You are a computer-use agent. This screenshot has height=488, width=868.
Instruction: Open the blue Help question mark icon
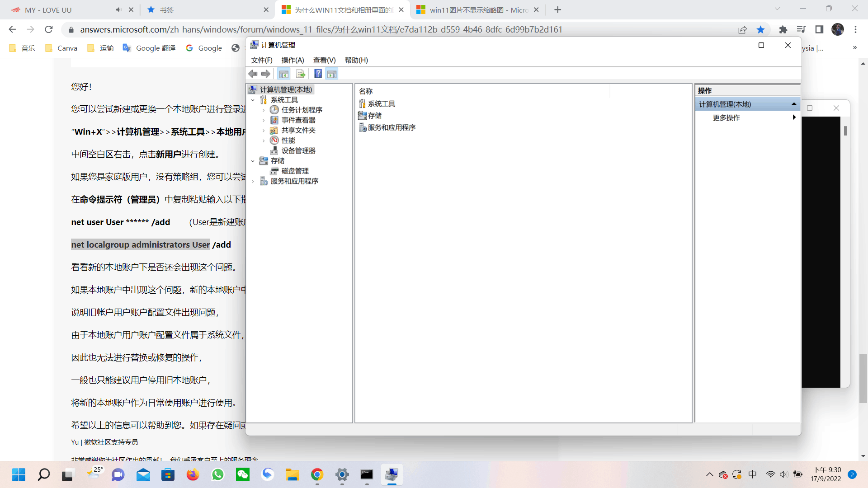(318, 74)
